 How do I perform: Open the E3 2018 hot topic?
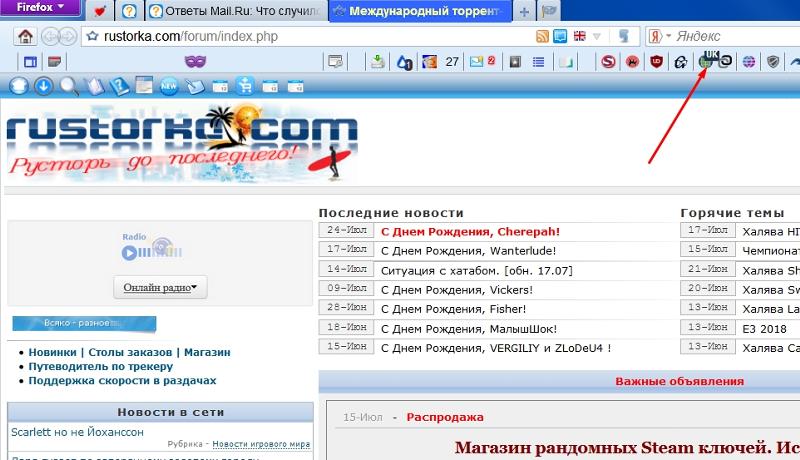pyautogui.click(x=764, y=329)
